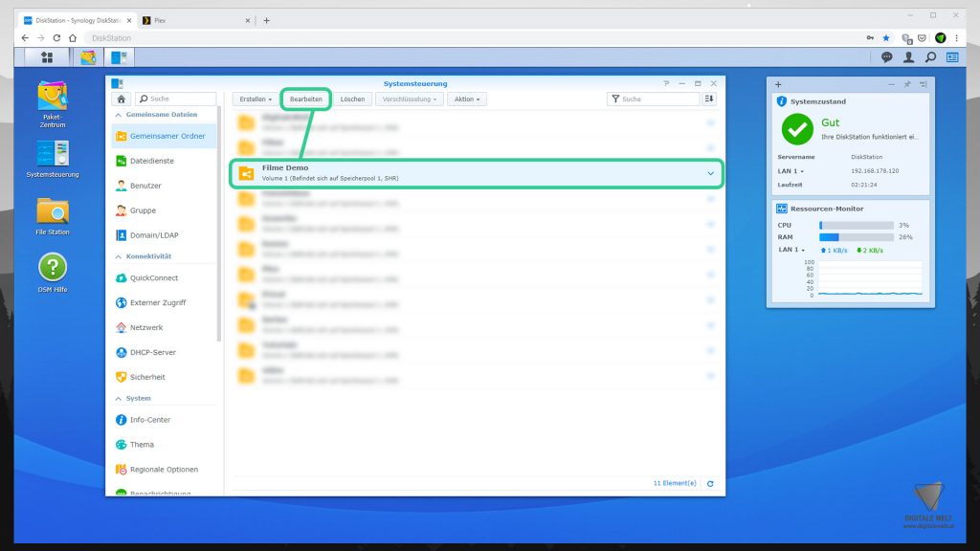The height and width of the screenshot is (551, 980).
Task: Go to Control Panel home icon
Action: [122, 99]
